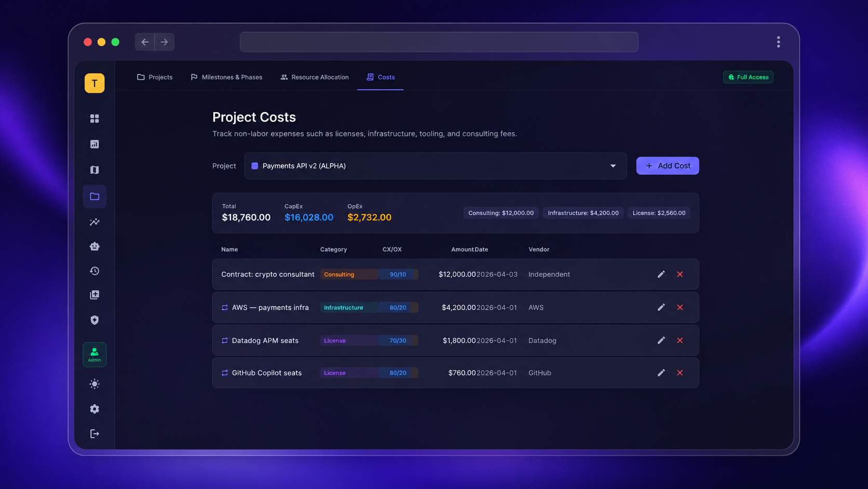Open settings gear in sidebar
868x489 pixels.
tap(94, 409)
